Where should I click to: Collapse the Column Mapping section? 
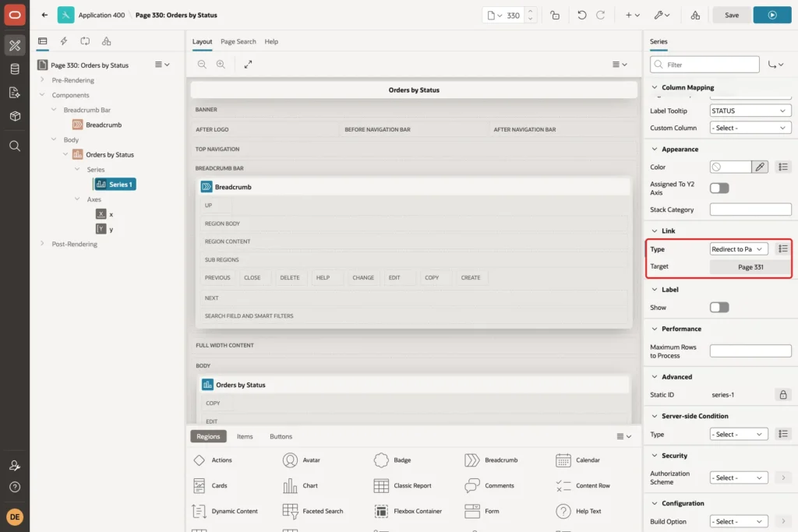tap(655, 87)
